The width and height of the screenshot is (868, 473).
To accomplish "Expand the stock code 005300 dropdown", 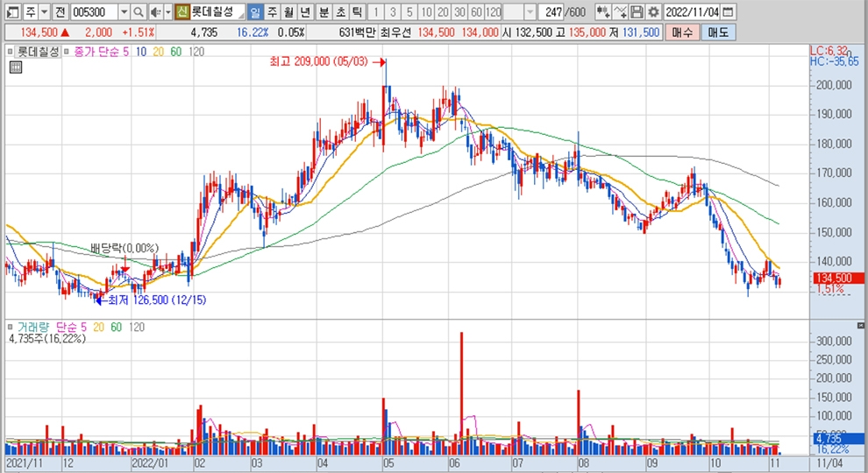I will (123, 12).
